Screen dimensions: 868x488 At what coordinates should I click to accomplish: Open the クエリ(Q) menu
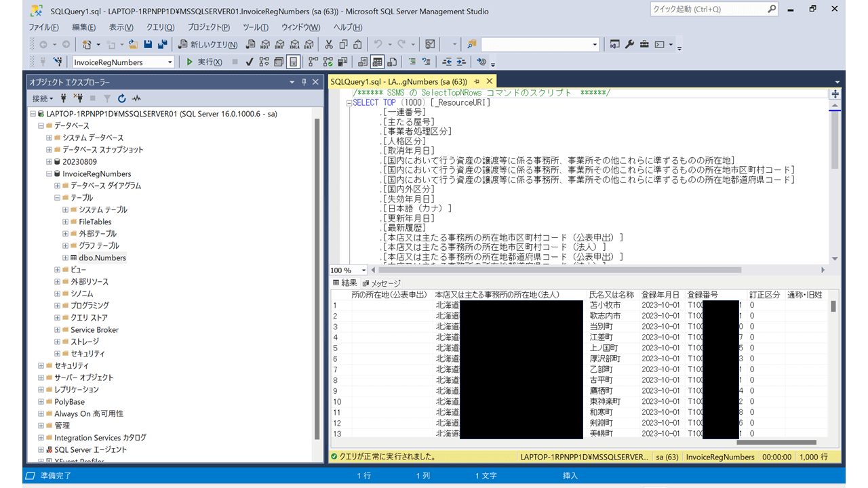[x=161, y=27]
